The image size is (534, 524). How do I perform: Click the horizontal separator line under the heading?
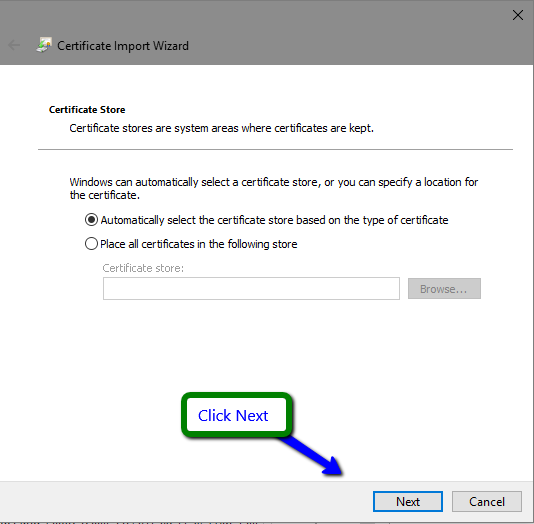275,149
